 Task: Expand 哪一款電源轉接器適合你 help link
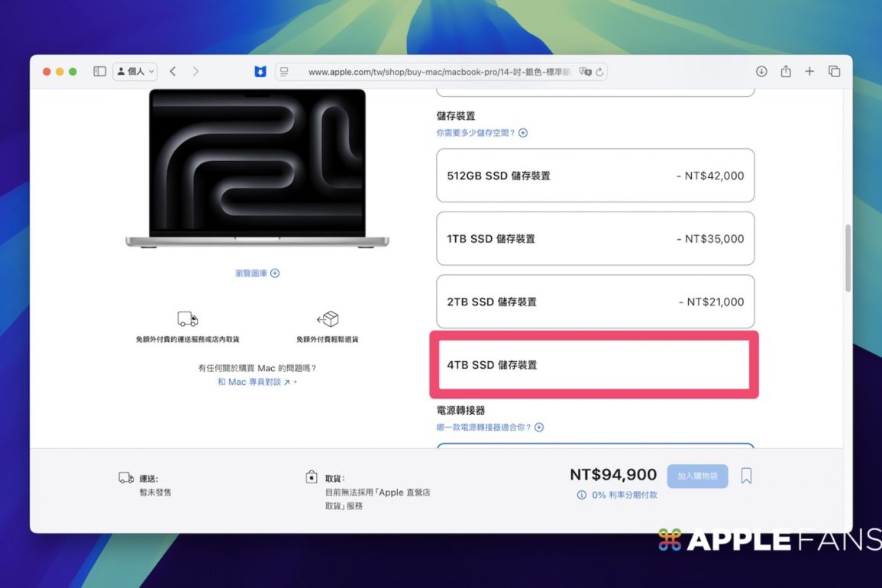point(489,428)
